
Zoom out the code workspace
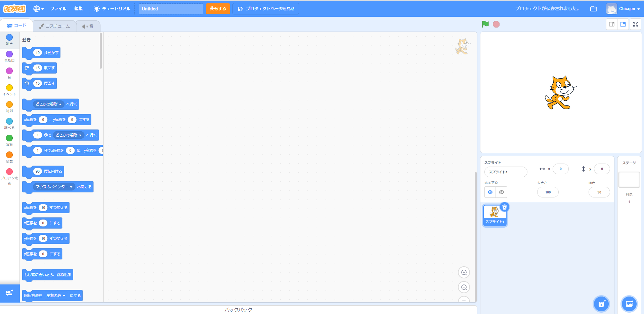[x=464, y=287]
